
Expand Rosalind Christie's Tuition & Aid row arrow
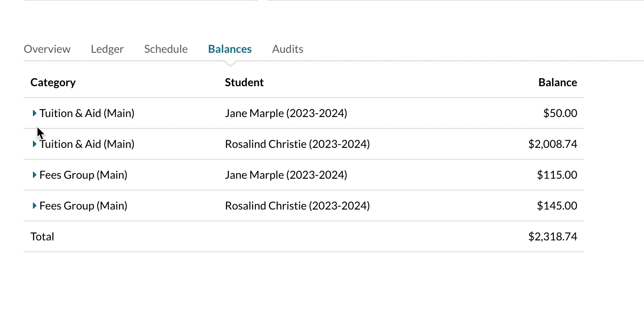(x=35, y=144)
